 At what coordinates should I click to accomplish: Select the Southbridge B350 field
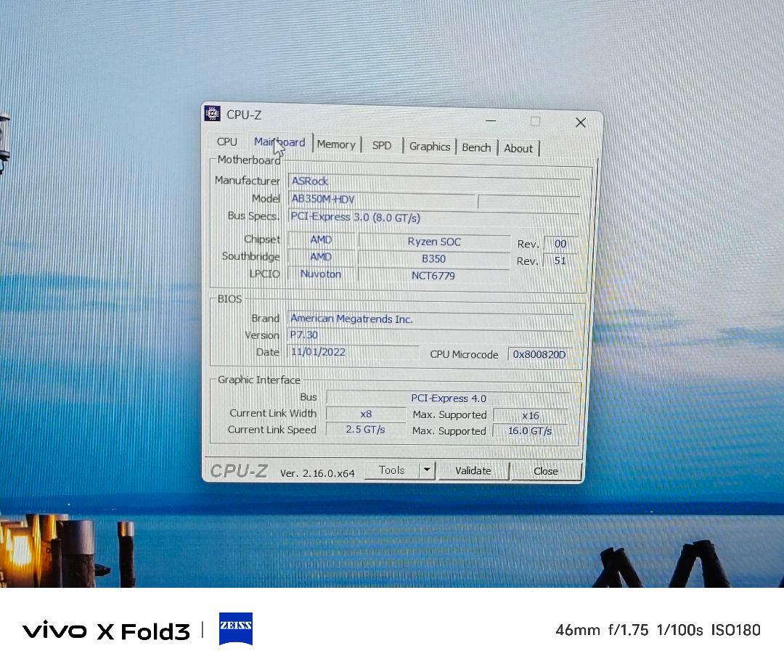click(x=433, y=258)
